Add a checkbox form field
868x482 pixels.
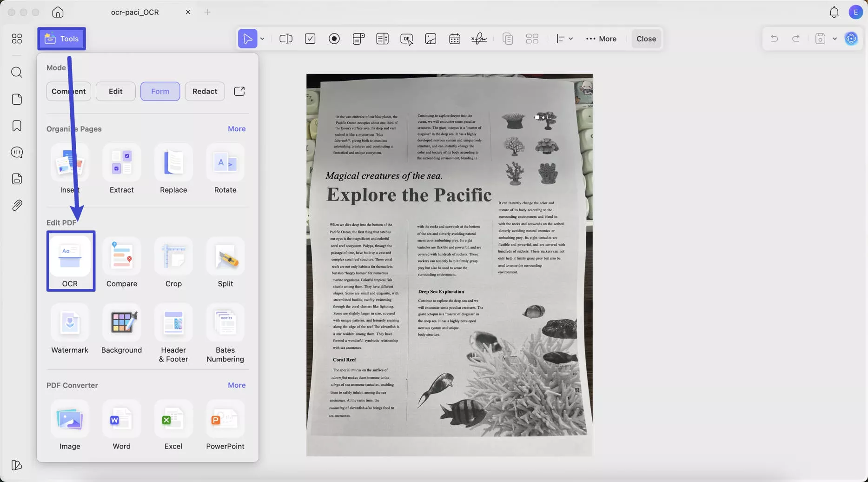(310, 39)
